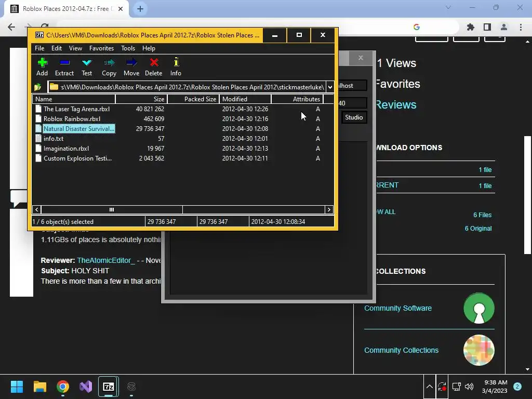Screen dimensions: 532x399
Task: Select the Imagination.rbxl file name
Action: (66, 148)
